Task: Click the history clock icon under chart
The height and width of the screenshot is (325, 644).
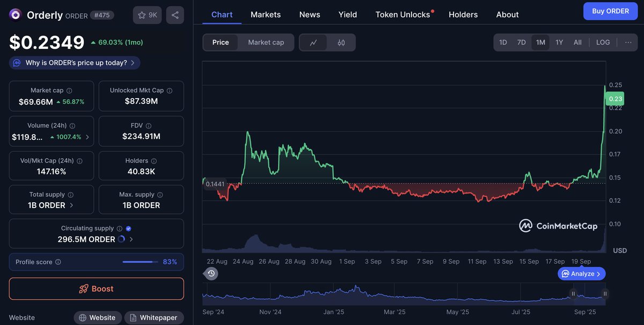Action: click(211, 274)
